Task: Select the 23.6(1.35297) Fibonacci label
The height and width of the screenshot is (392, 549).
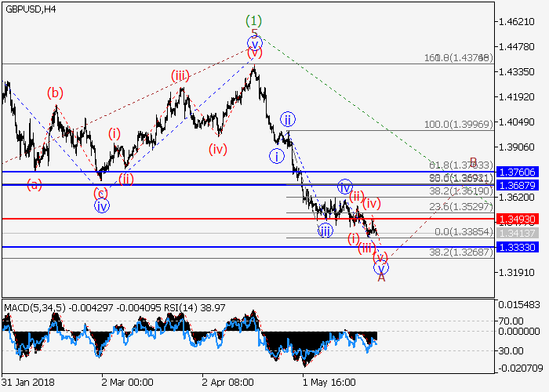Action: click(461, 207)
